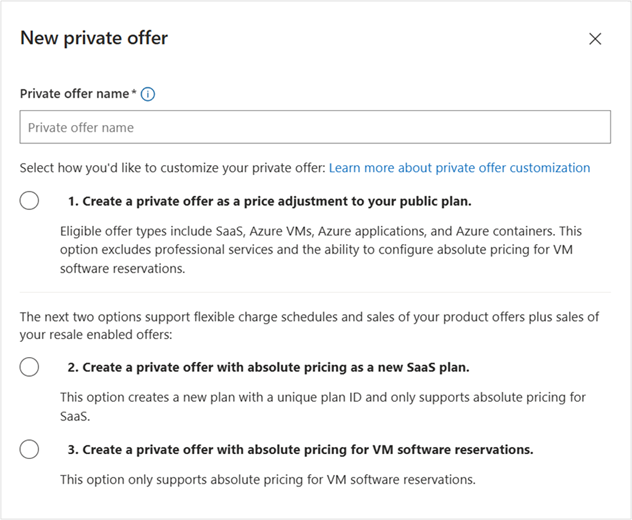Choose the new SaaS plan absolute pricing radio button
Image resolution: width=632 pixels, height=520 pixels.
click(x=29, y=367)
